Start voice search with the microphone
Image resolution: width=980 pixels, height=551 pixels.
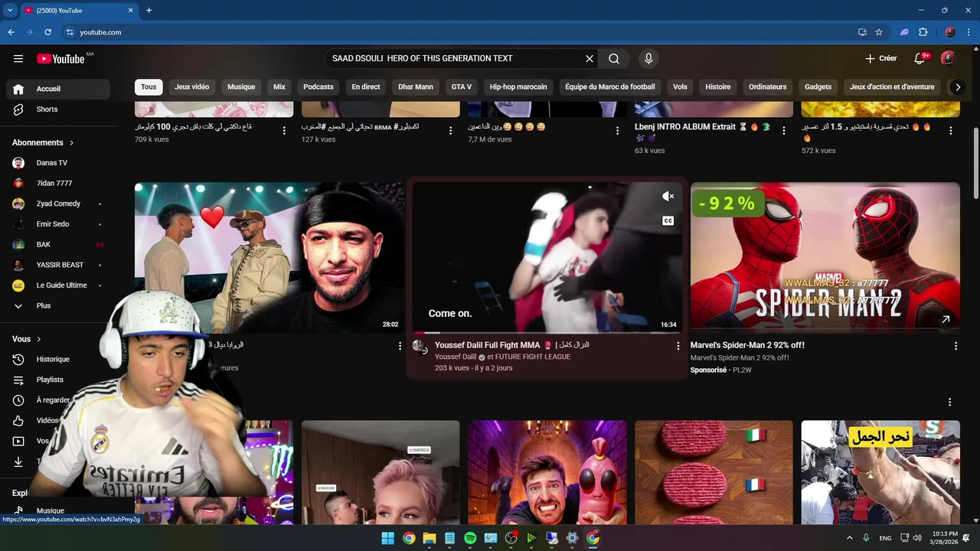point(648,58)
